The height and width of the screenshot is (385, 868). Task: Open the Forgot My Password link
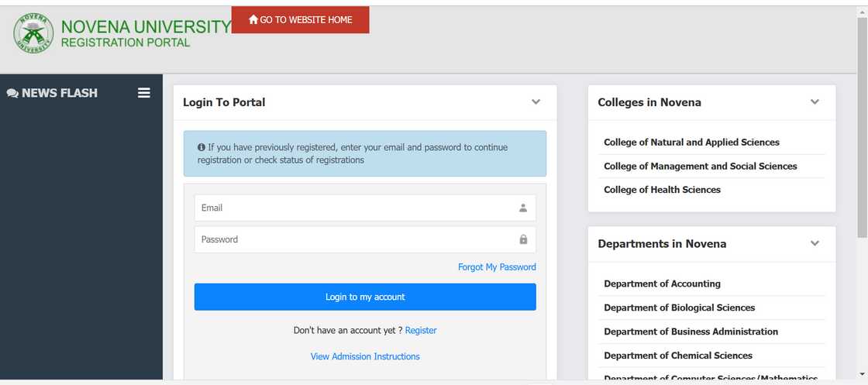pyautogui.click(x=497, y=267)
